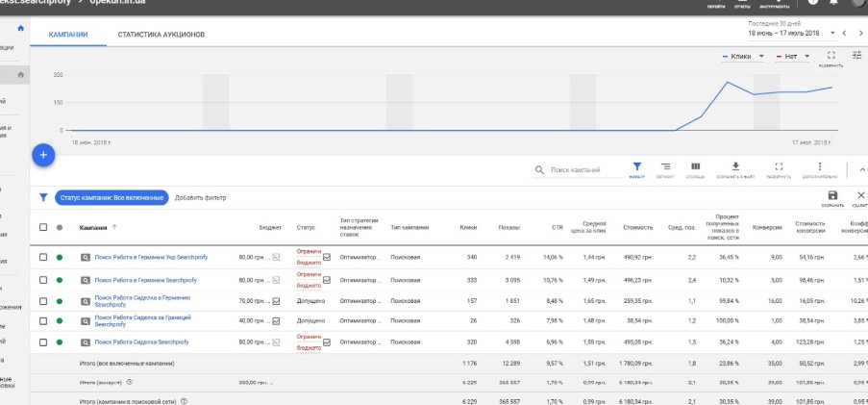Click the 70,00 грн. budget cell

click(255, 301)
